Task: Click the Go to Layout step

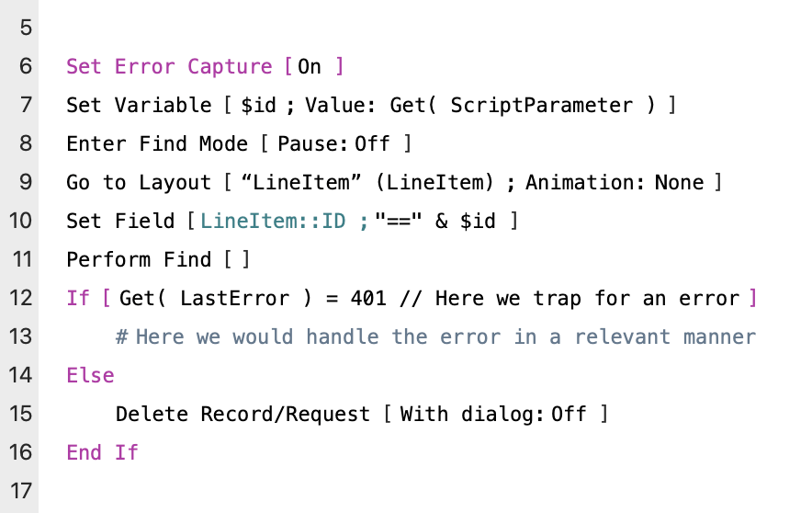Action: pos(139,183)
